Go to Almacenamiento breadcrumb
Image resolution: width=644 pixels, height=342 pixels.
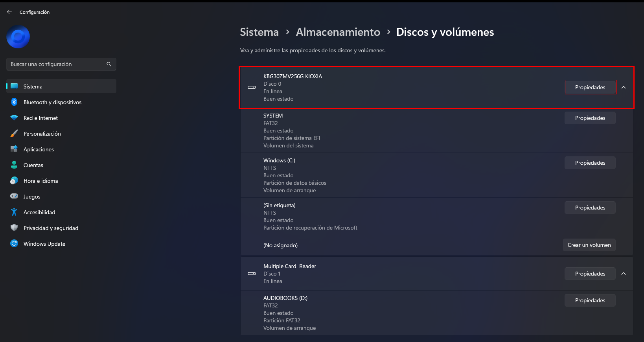(x=338, y=32)
